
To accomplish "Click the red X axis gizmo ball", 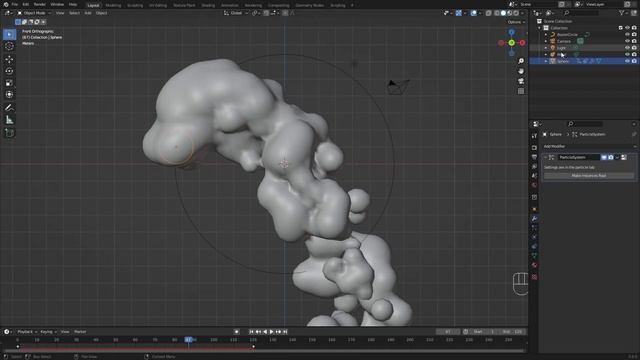I will pyautogui.click(x=522, y=42).
